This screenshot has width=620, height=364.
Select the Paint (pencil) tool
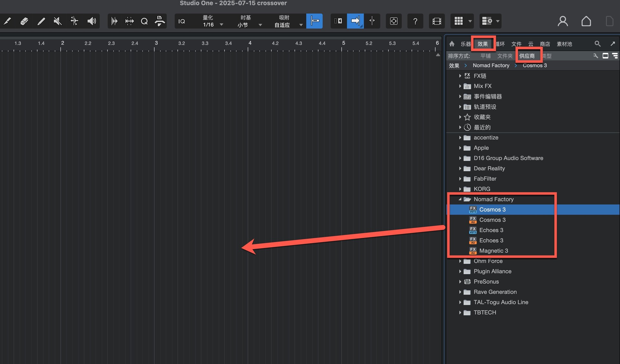[7, 21]
